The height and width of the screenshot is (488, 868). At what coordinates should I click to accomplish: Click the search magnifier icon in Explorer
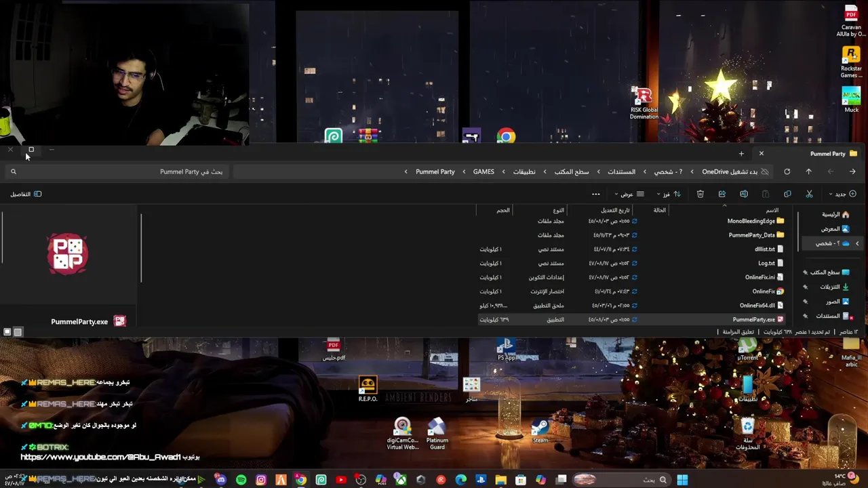pos(13,172)
